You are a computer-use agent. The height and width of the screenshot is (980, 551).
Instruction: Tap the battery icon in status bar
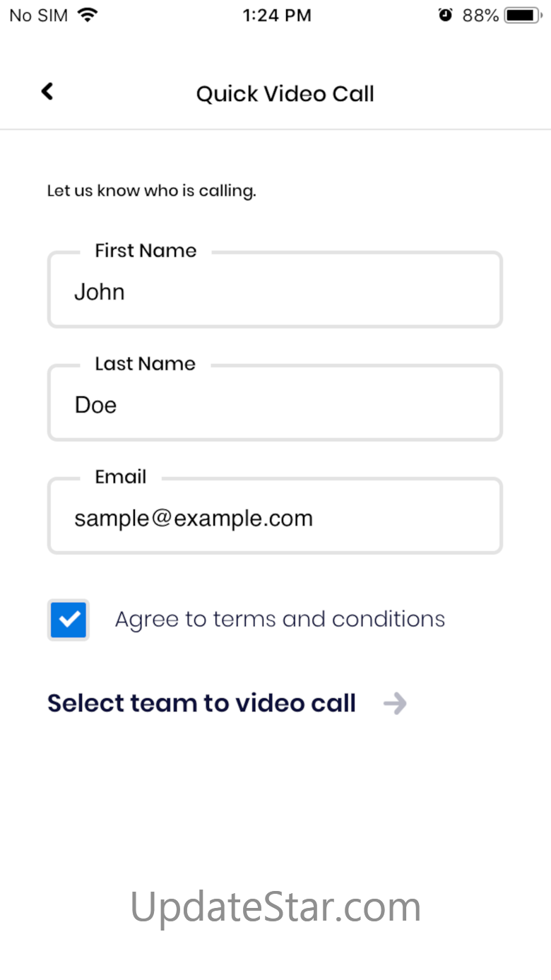pos(523,15)
